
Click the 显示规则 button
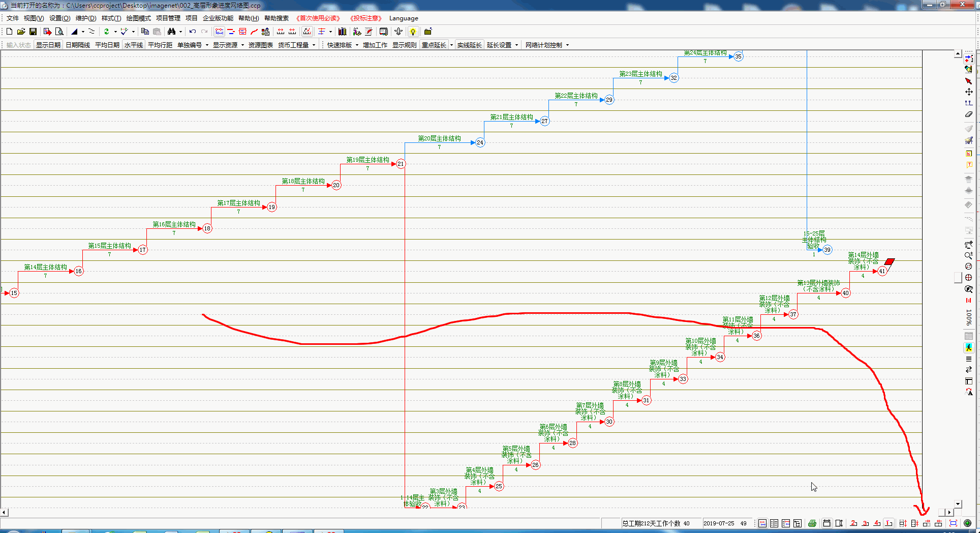(405, 45)
